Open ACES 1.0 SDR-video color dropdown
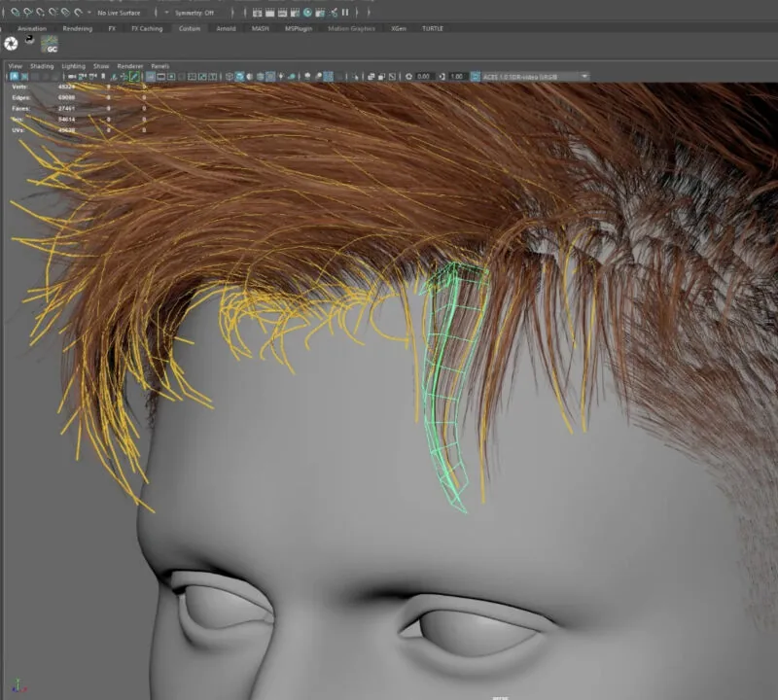The image size is (778, 700). [x=536, y=77]
